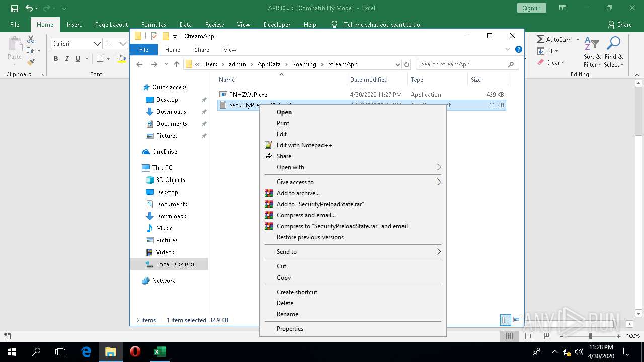Viewport: 644px width, 362px height.
Task: Open the font size 11 dropdown
Action: click(x=122, y=44)
